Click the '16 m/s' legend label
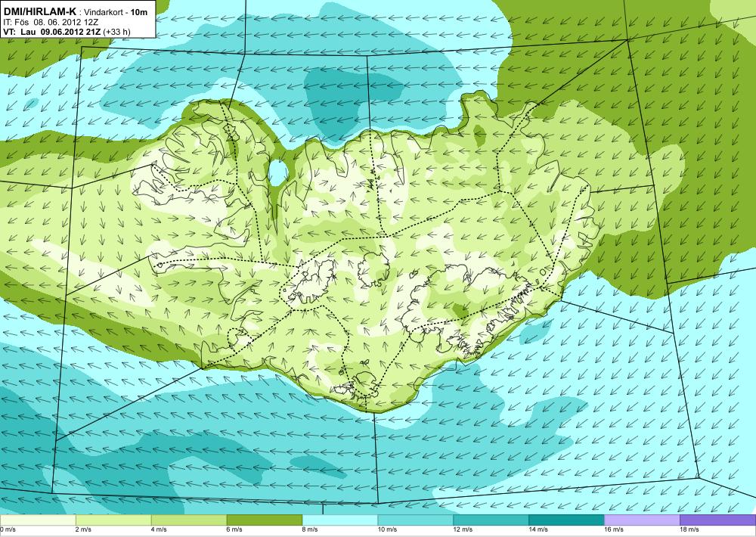Image resolution: width=756 pixels, height=537 pixels. tap(614, 529)
